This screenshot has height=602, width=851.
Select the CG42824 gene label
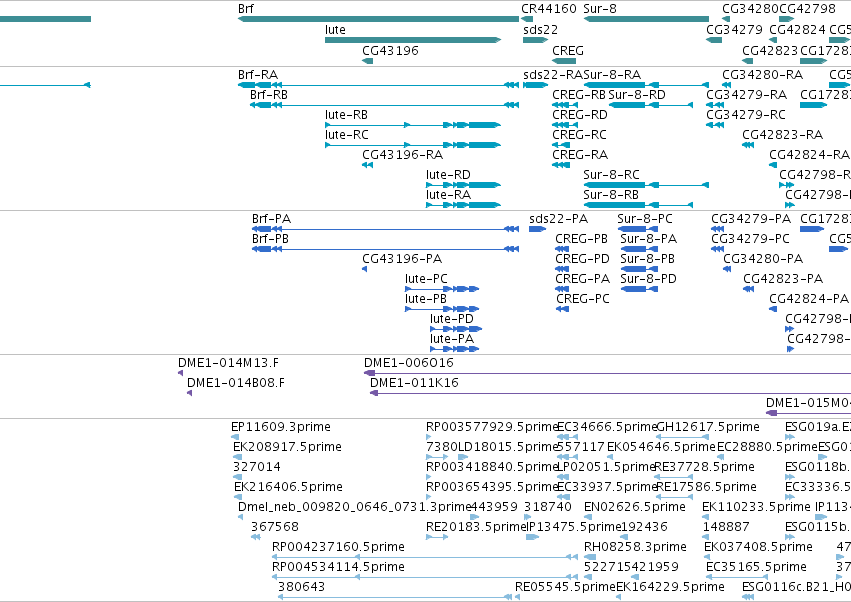[797, 29]
